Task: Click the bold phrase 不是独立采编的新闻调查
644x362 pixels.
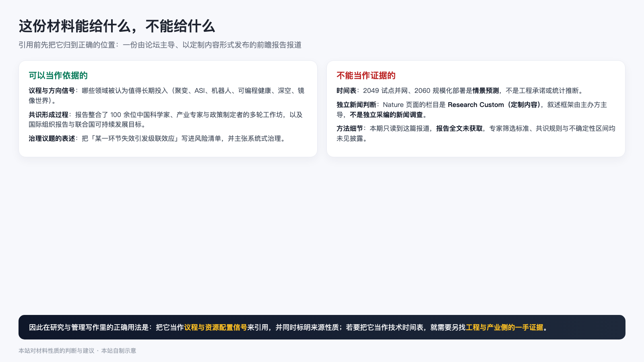Action: (386, 115)
